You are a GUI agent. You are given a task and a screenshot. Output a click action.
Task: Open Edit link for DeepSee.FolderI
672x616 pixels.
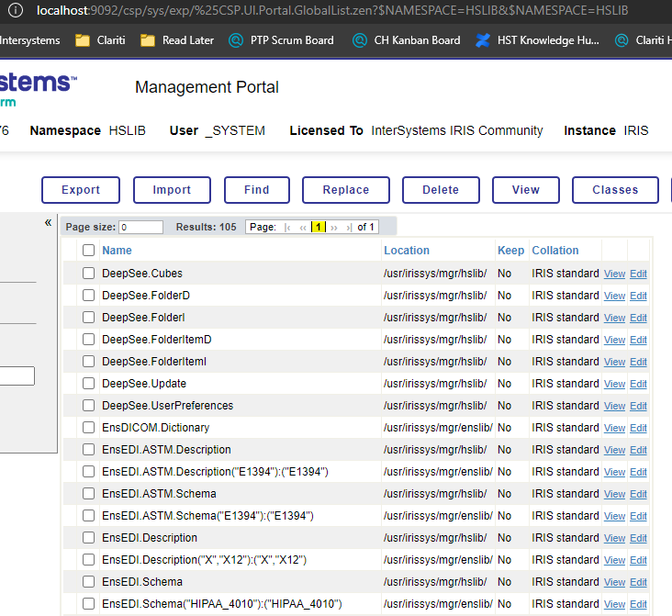pos(638,318)
